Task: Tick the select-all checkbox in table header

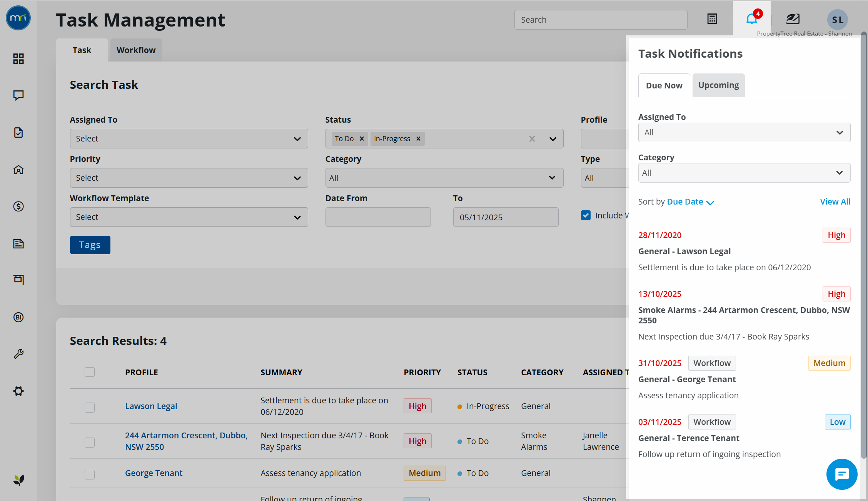Action: 90,372
